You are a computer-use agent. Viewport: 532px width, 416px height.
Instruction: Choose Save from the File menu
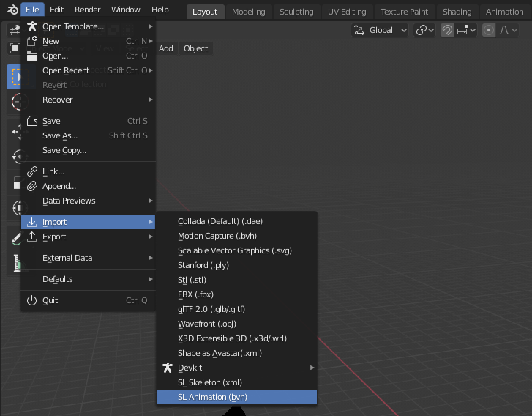click(89, 121)
